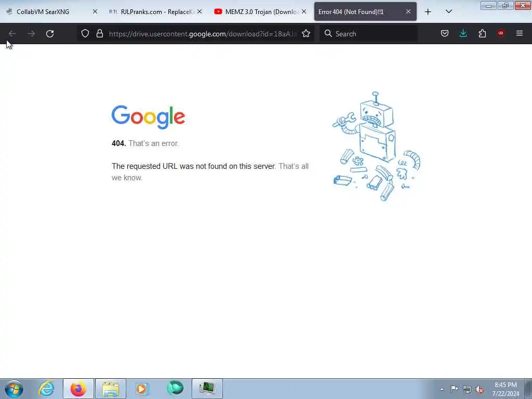Viewport: 532px width, 399px height.
Task: Open Windows Media Player from taskbar
Action: [x=142, y=389]
